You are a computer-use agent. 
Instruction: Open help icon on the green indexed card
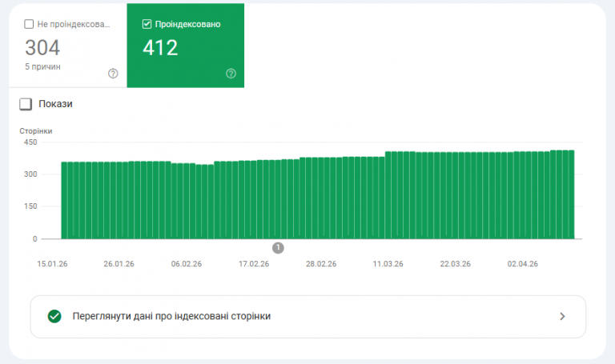point(231,74)
